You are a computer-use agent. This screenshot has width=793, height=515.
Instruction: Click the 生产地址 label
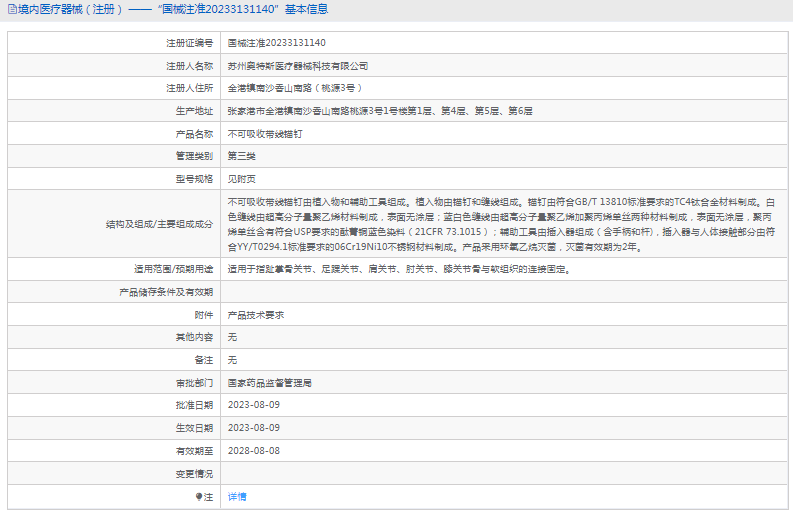click(194, 111)
